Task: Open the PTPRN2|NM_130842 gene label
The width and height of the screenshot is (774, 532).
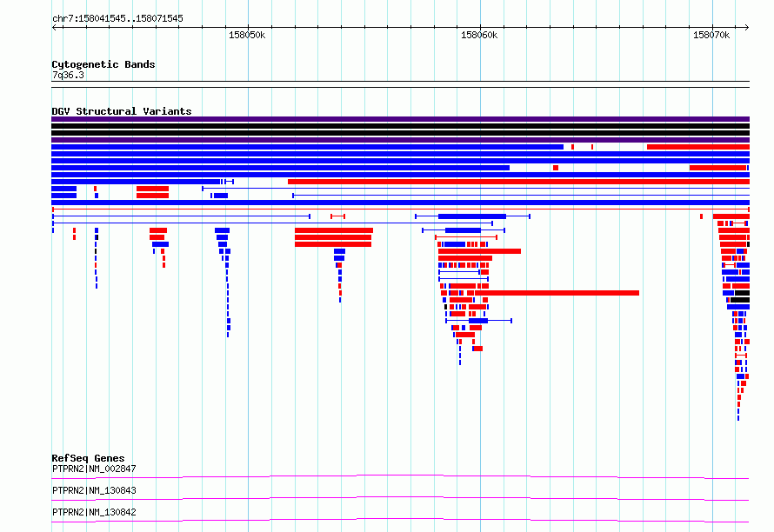Action: (94, 512)
